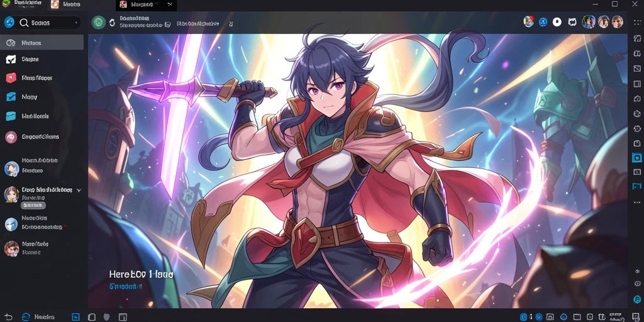Open the dropdown arrow inside the search box

pyautogui.click(x=76, y=23)
